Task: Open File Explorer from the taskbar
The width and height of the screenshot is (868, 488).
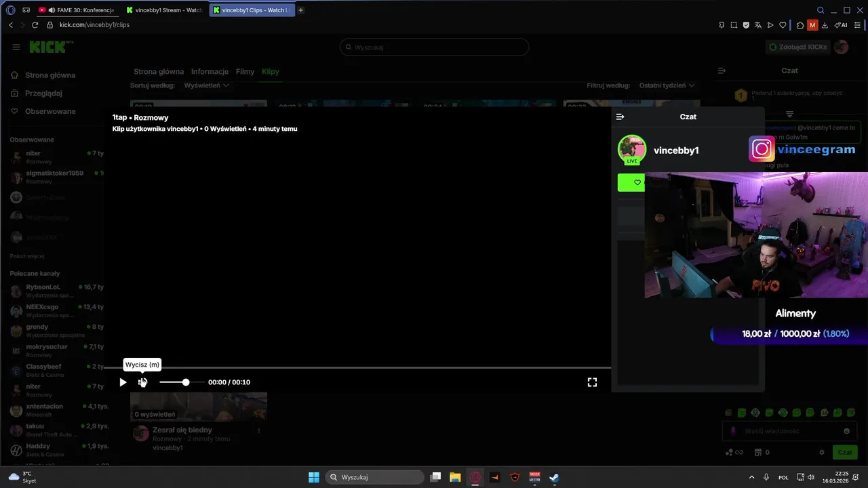Action: tap(455, 477)
